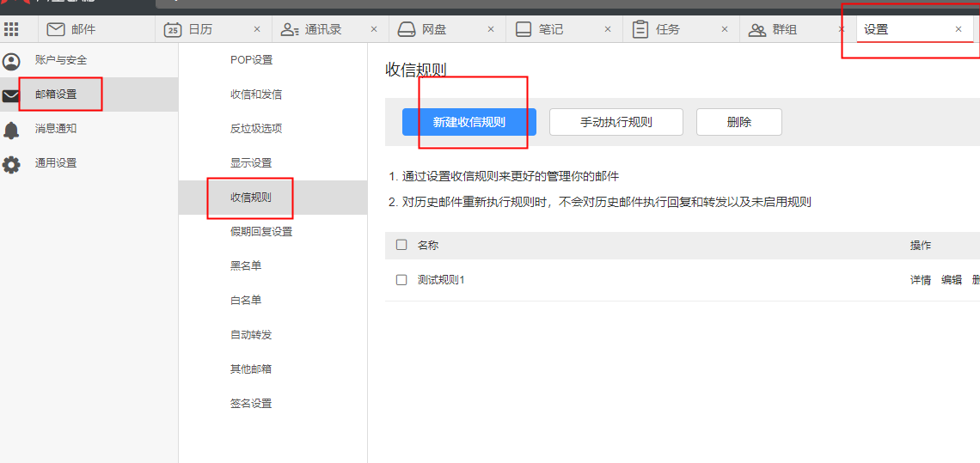
Task: Click the 手动执行规则 button
Action: coord(616,122)
